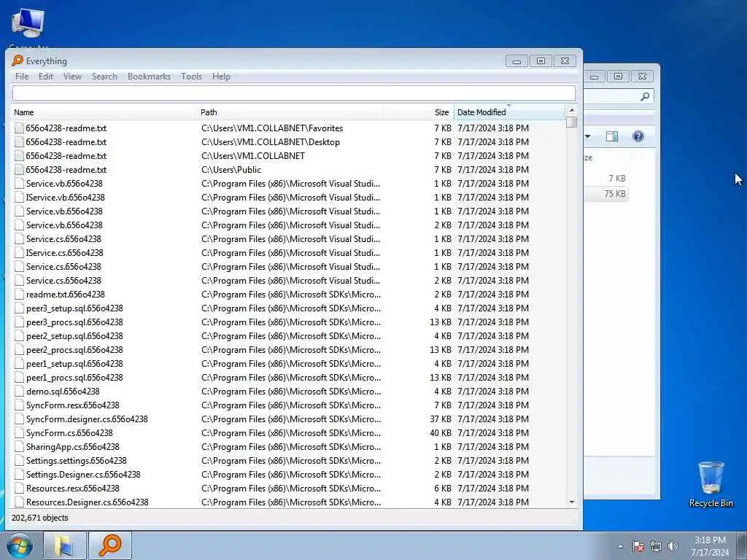Open the Help menu

pyautogui.click(x=221, y=76)
